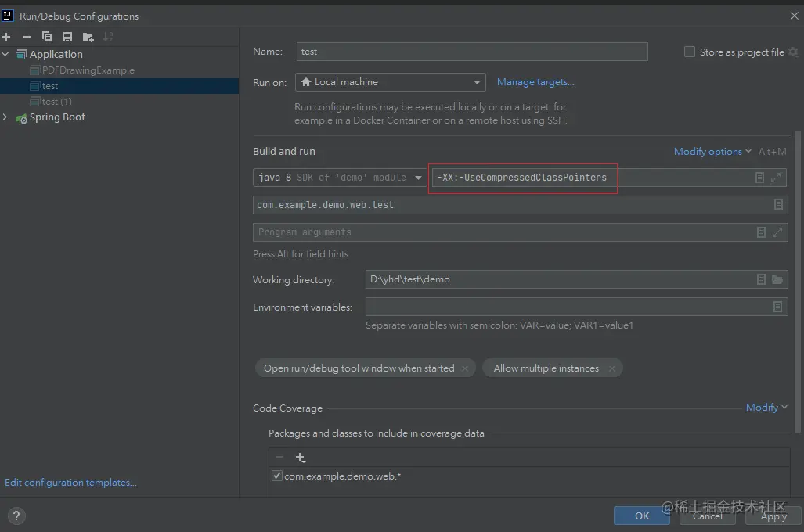The image size is (804, 532).
Task: Remove selected configuration with minus icon
Action: [x=27, y=37]
